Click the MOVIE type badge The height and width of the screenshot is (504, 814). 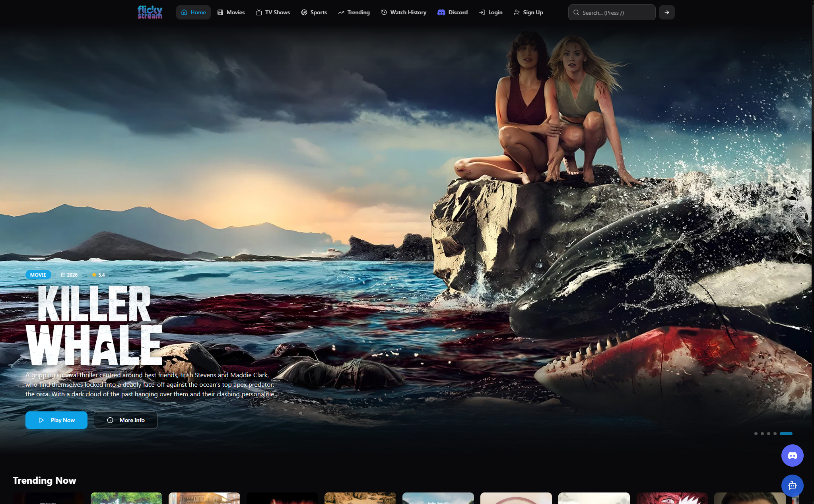[x=38, y=275]
